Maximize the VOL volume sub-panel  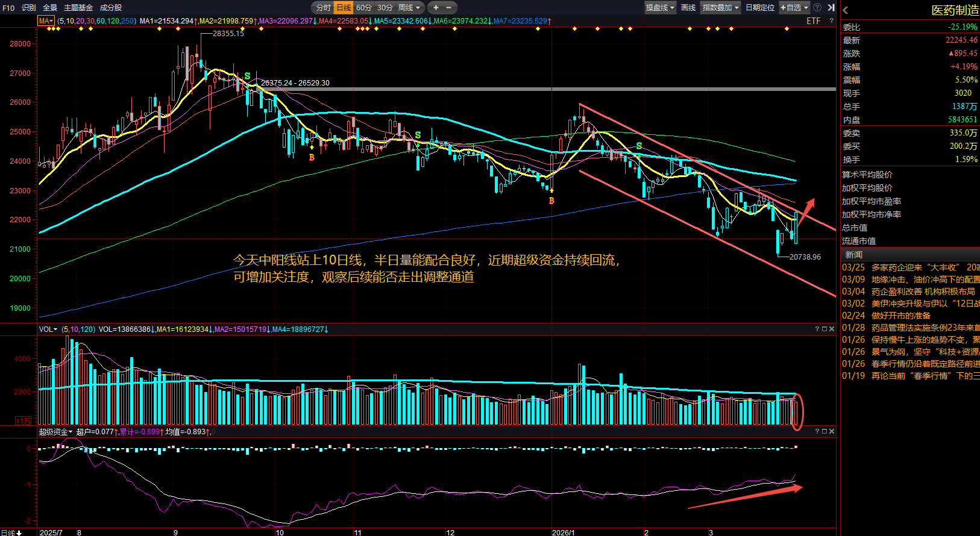[825, 329]
